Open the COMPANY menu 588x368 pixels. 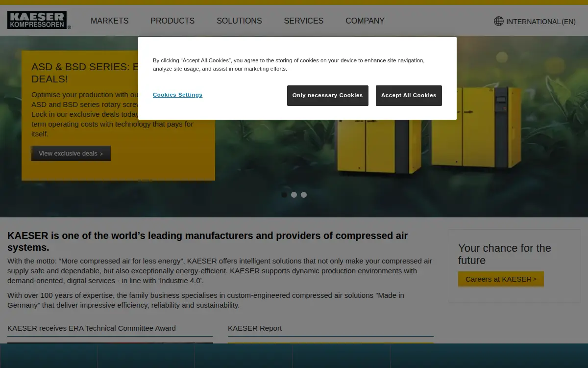365,21
